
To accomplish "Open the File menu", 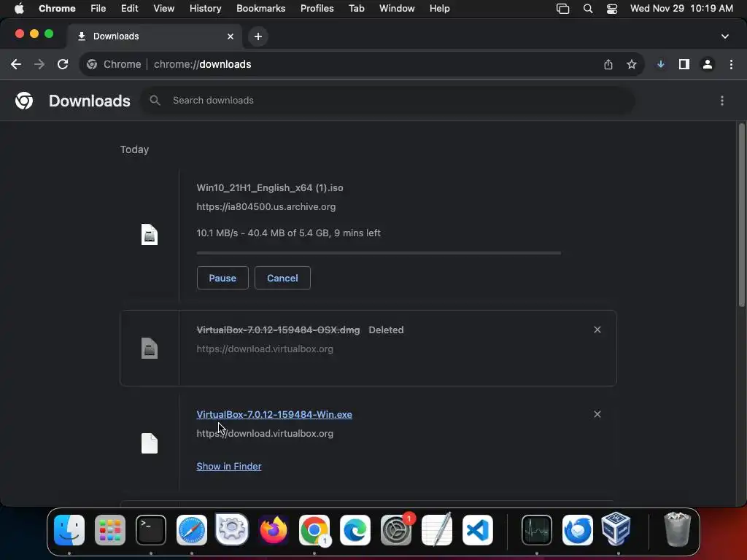I will [98, 9].
